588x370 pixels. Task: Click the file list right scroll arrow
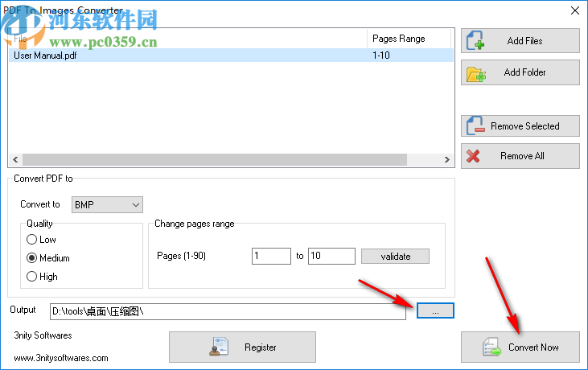[x=446, y=160]
